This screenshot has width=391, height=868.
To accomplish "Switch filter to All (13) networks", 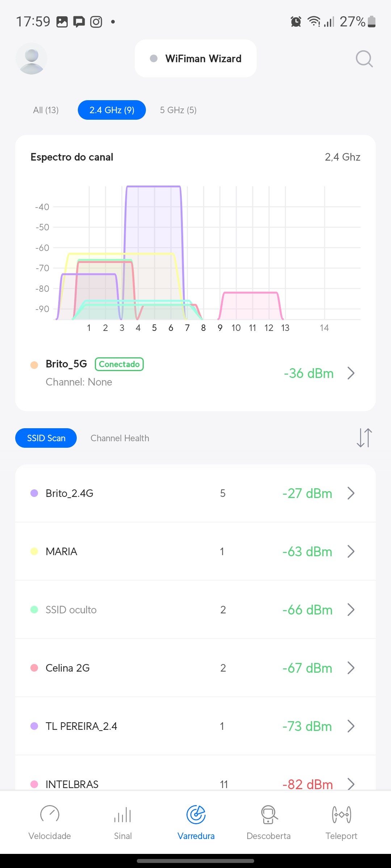I will (x=46, y=110).
